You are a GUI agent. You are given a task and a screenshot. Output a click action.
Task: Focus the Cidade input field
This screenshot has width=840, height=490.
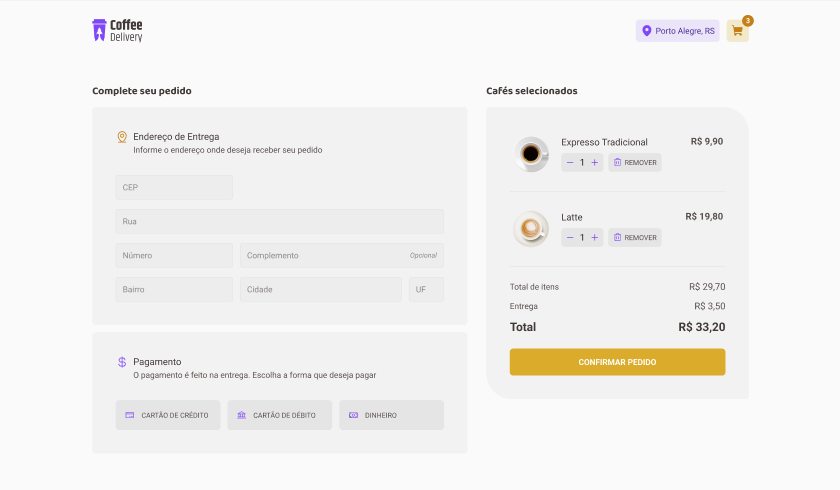click(x=321, y=289)
